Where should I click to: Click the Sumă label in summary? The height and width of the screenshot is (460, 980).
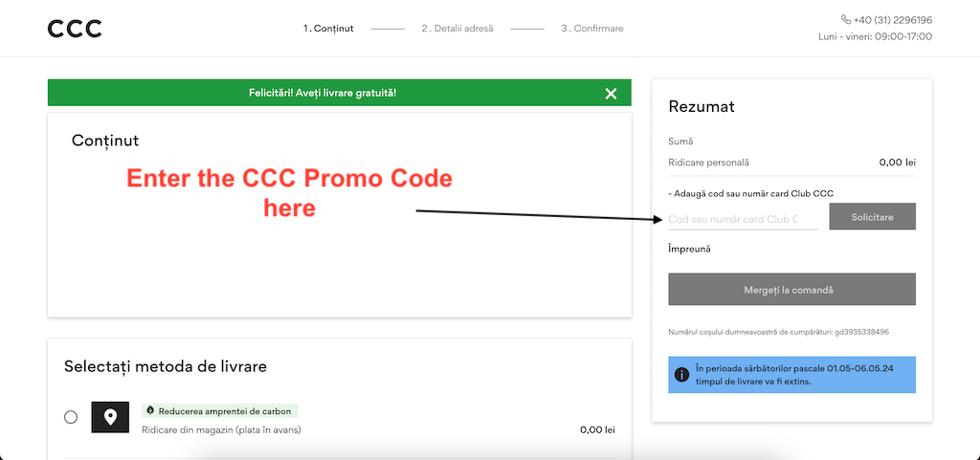(x=680, y=142)
